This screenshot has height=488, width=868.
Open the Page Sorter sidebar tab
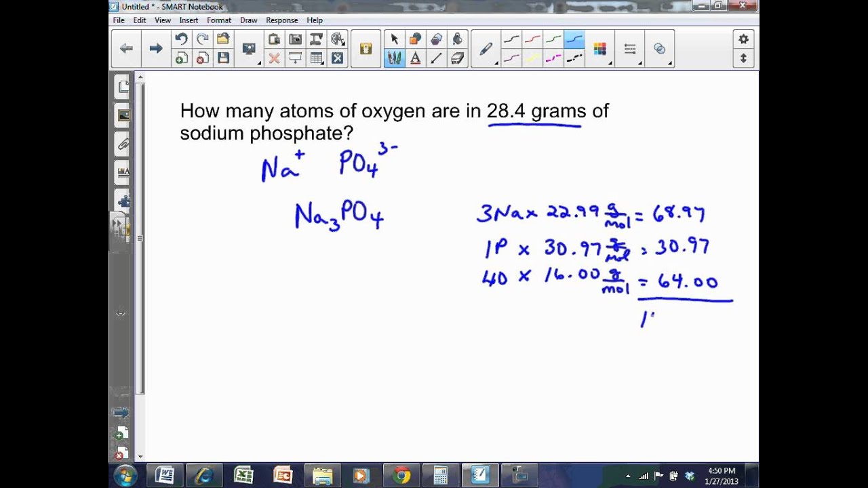[x=123, y=87]
